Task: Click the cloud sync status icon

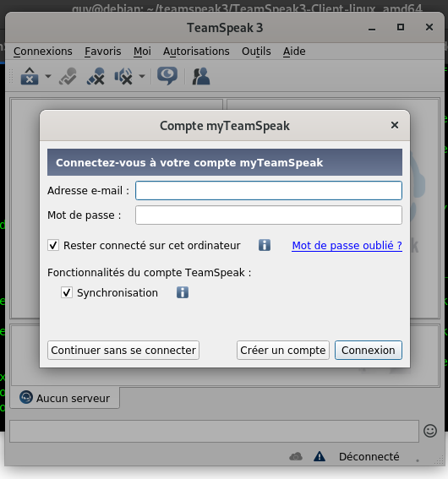Action: 296,457
